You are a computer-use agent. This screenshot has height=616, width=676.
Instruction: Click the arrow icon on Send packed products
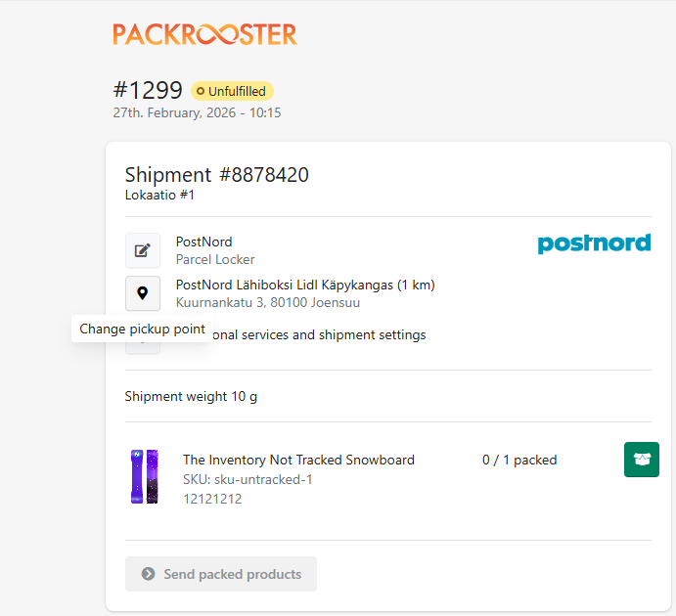[x=149, y=574]
